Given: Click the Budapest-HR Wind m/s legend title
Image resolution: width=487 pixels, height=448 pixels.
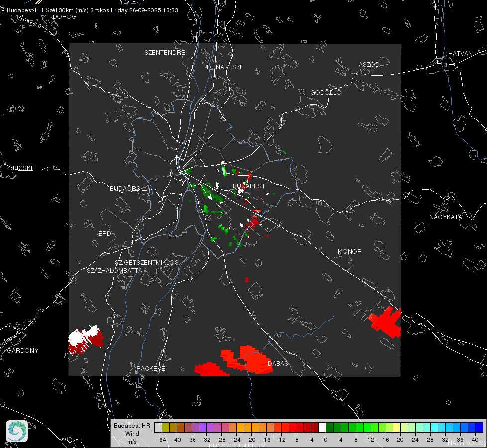Looking at the screenshot, I should pyautogui.click(x=132, y=434).
